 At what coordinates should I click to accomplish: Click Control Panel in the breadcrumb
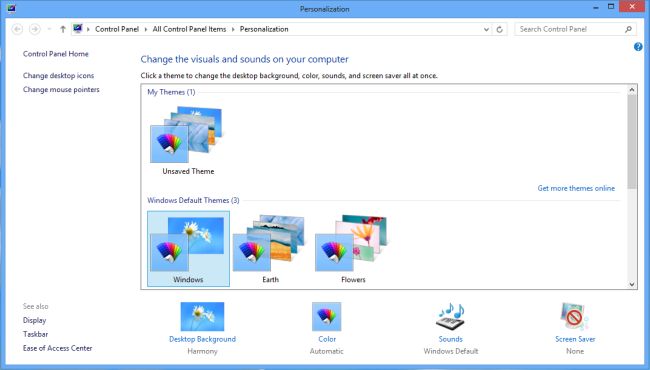pyautogui.click(x=117, y=29)
